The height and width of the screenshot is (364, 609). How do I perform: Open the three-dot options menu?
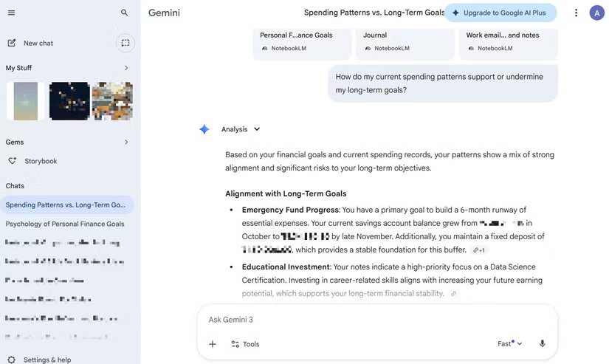[x=576, y=13]
